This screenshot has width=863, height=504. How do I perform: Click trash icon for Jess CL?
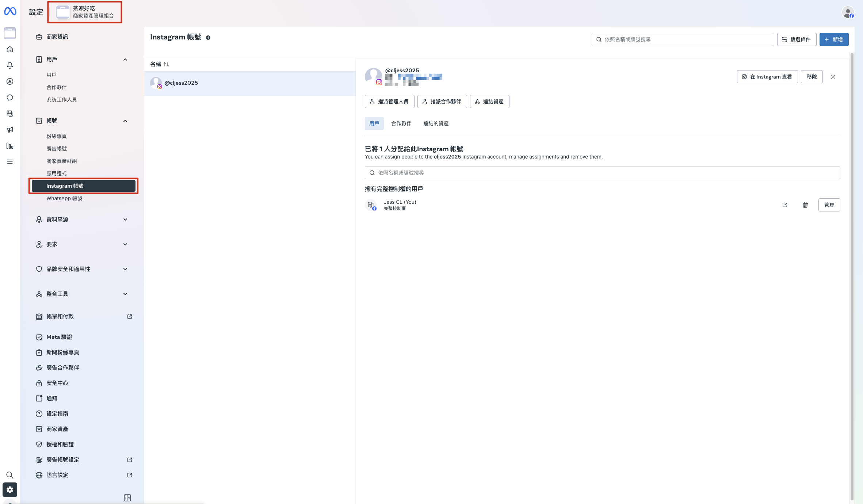click(x=805, y=205)
